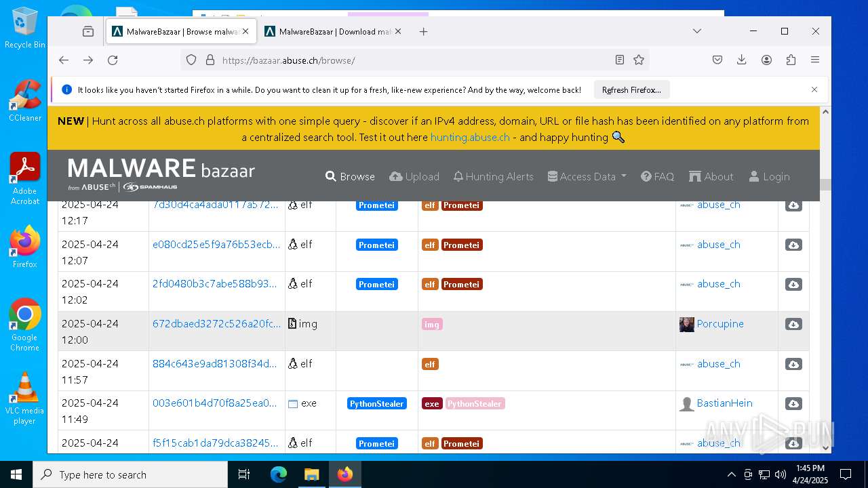Image resolution: width=868 pixels, height=488 pixels.
Task: Open About page from navigation
Action: (711, 176)
